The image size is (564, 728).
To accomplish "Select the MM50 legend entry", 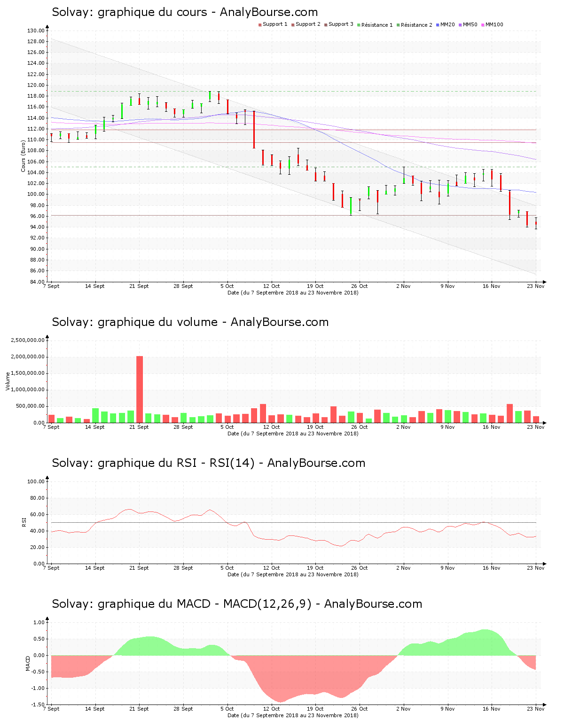I will 468,24.
